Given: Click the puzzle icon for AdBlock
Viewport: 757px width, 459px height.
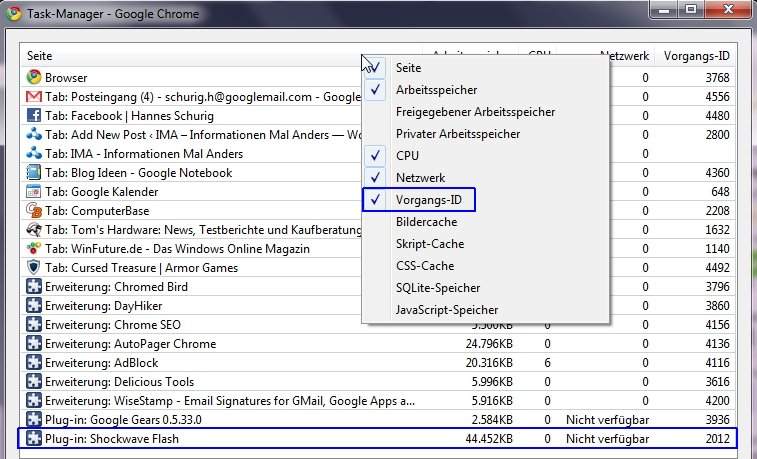Looking at the screenshot, I should coord(34,362).
